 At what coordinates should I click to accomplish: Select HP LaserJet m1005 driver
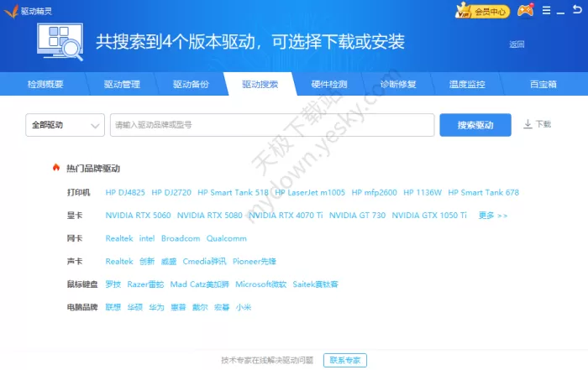(x=310, y=192)
